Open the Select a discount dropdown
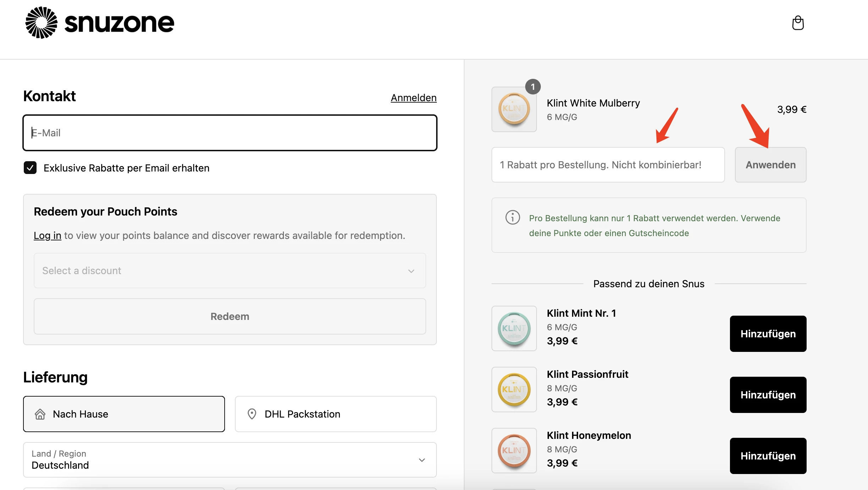 [230, 271]
